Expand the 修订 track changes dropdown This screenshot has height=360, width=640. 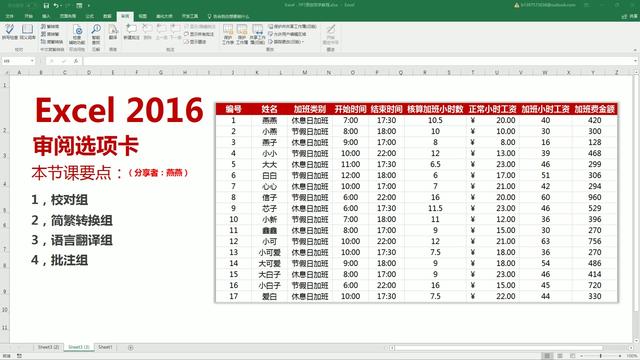pyautogui.click(x=287, y=42)
